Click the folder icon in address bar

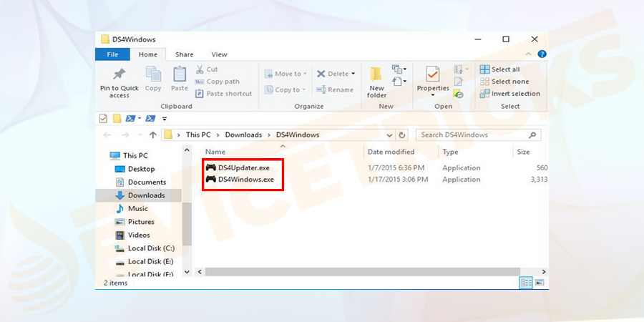tap(167, 135)
